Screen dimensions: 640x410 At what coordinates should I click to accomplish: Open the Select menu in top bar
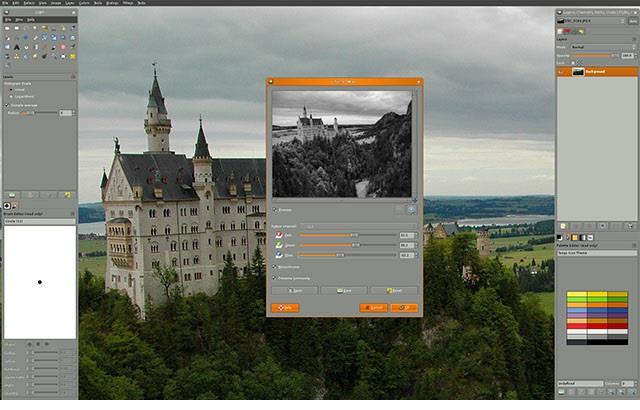coord(29,3)
